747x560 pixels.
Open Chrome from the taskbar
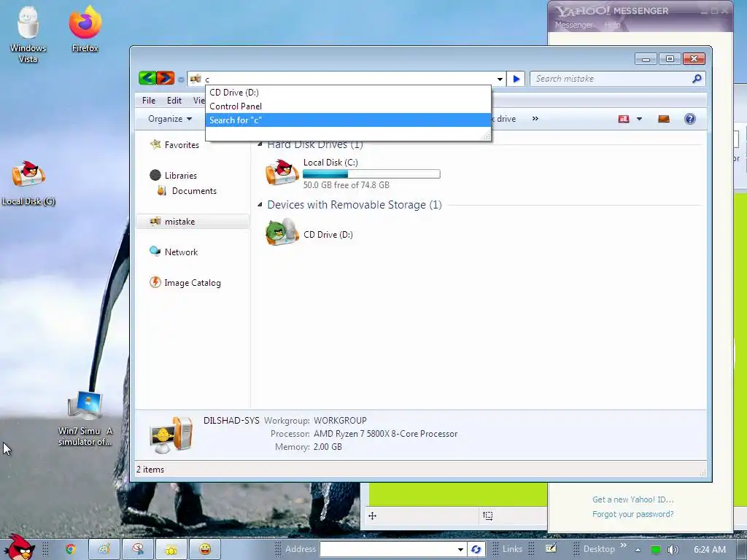pos(71,550)
